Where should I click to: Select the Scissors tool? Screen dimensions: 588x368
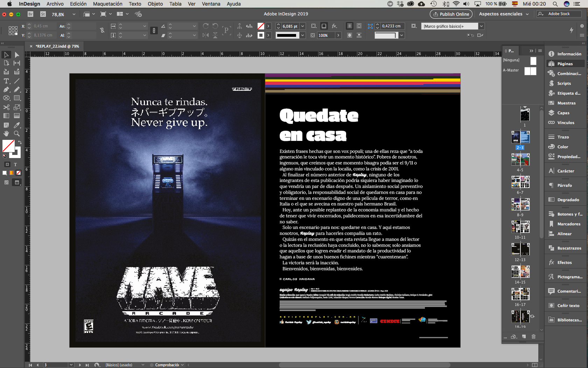pyautogui.click(x=6, y=107)
